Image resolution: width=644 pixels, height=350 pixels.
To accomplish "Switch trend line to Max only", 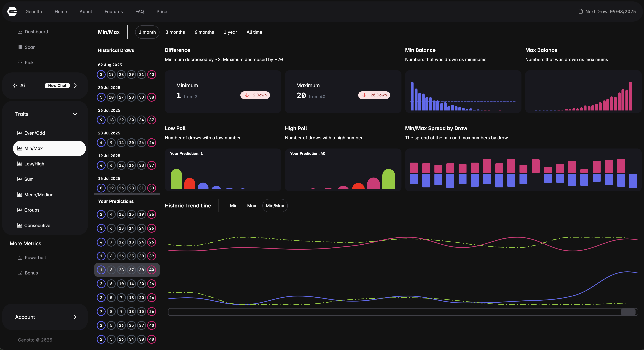I will coord(252,205).
